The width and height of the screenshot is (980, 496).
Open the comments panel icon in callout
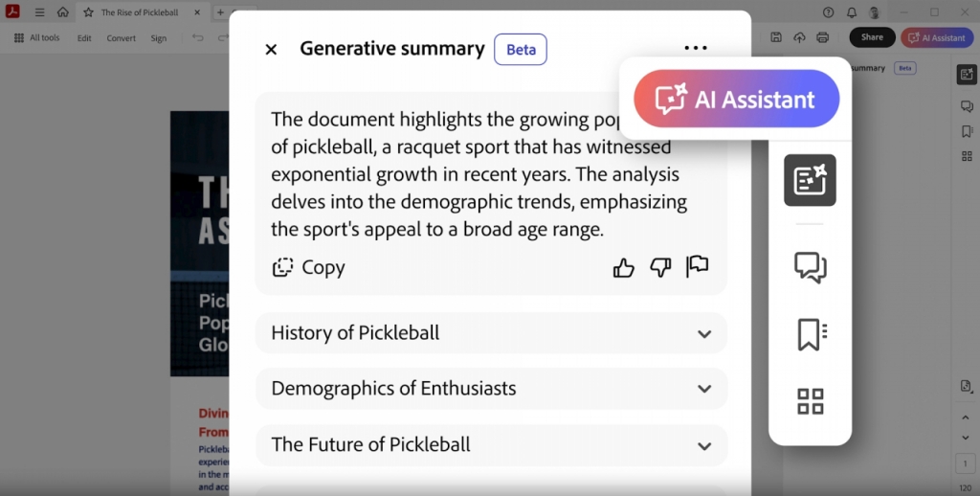pos(810,267)
